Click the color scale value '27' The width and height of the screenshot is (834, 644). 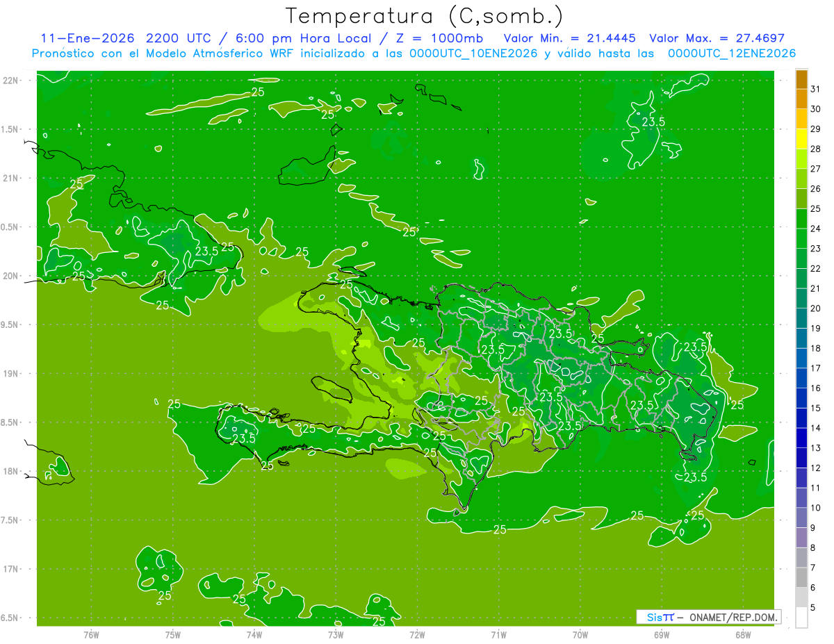click(x=816, y=169)
